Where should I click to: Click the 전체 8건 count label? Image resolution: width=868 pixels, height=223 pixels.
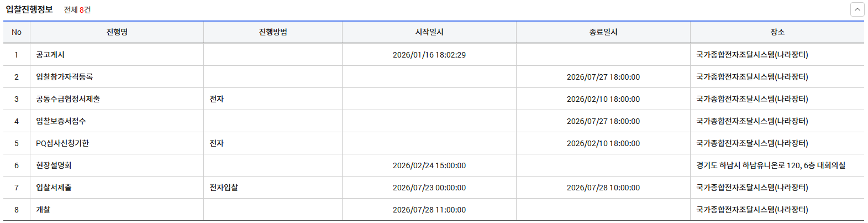pyautogui.click(x=77, y=10)
